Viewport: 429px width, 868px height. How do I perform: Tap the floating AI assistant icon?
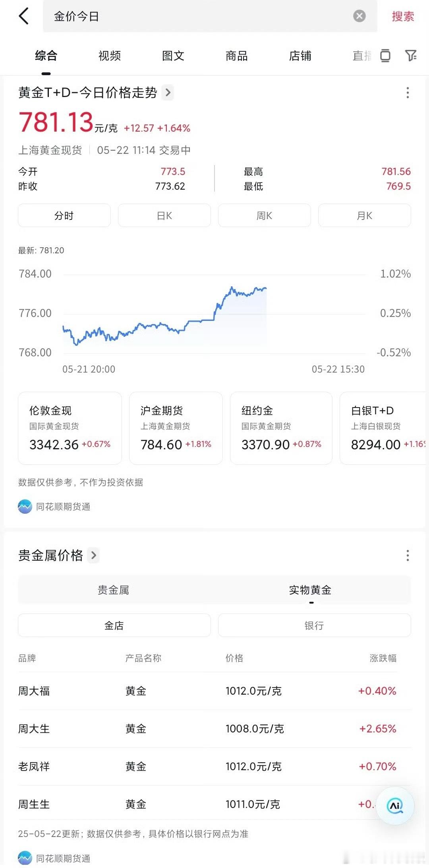[395, 806]
